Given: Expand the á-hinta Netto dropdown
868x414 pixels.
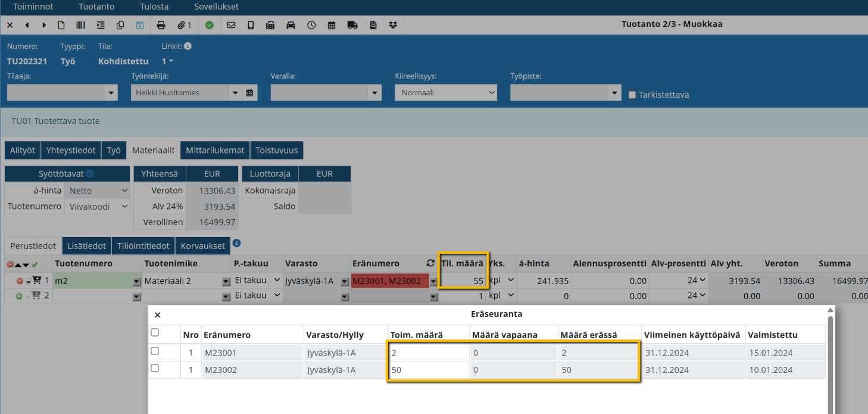Looking at the screenshot, I should 96,191.
